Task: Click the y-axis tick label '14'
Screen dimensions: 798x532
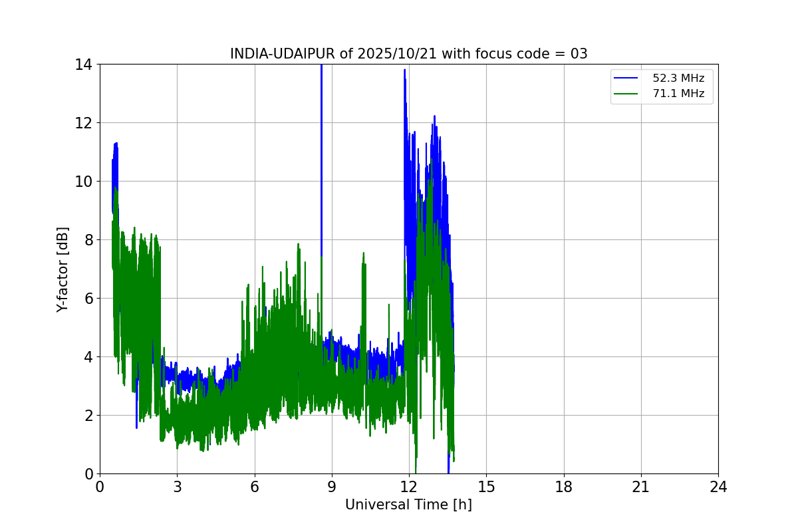Action: coord(84,65)
